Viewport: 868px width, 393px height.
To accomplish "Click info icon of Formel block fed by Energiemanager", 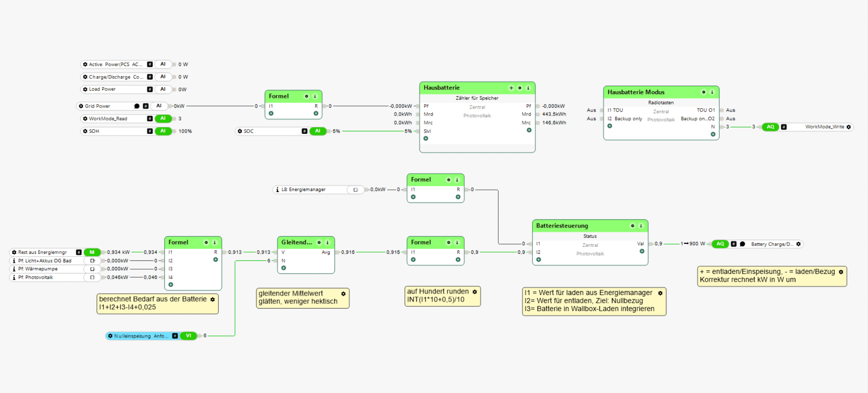I will tap(457, 180).
